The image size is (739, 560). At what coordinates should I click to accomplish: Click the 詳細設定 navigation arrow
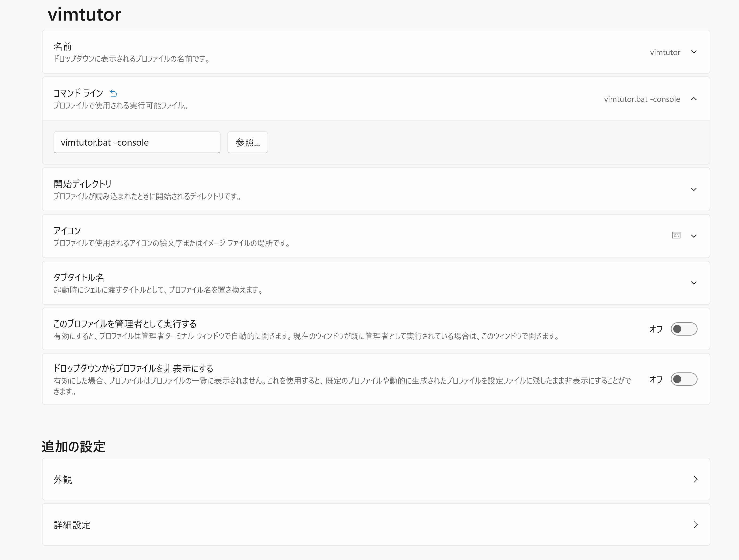696,525
